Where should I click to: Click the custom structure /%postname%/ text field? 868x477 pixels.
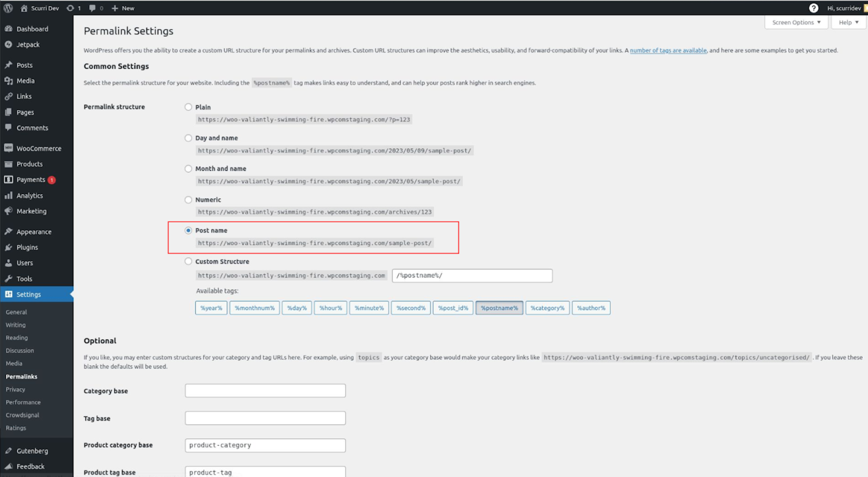pos(472,275)
